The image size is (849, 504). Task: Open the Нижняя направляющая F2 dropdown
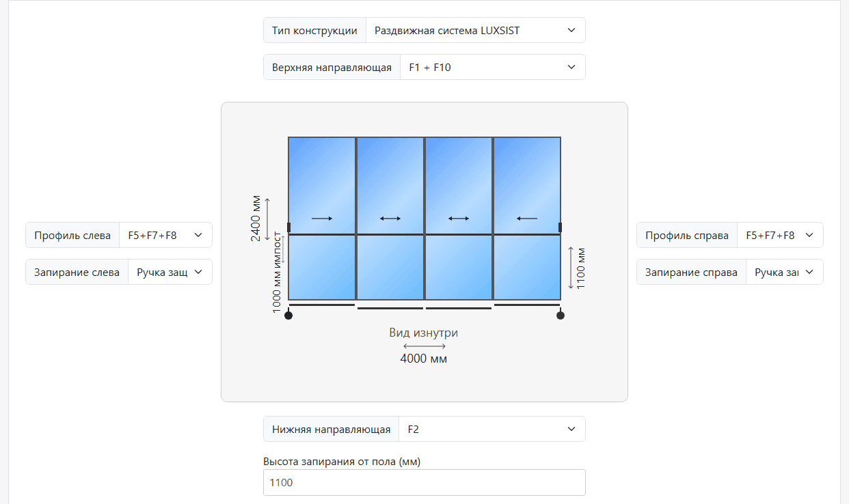[492, 429]
